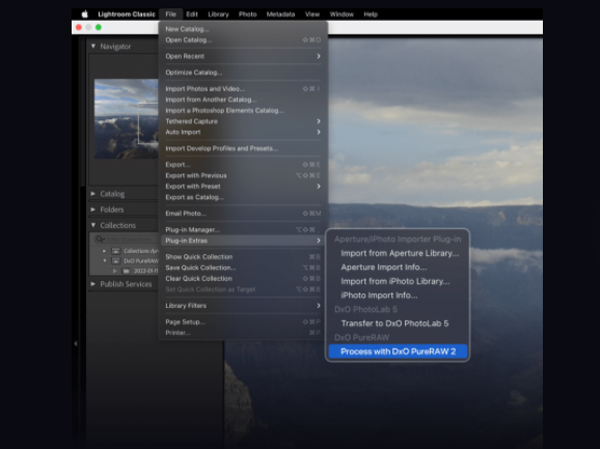Click the green full-screen window button
600x449 pixels.
[x=98, y=27]
